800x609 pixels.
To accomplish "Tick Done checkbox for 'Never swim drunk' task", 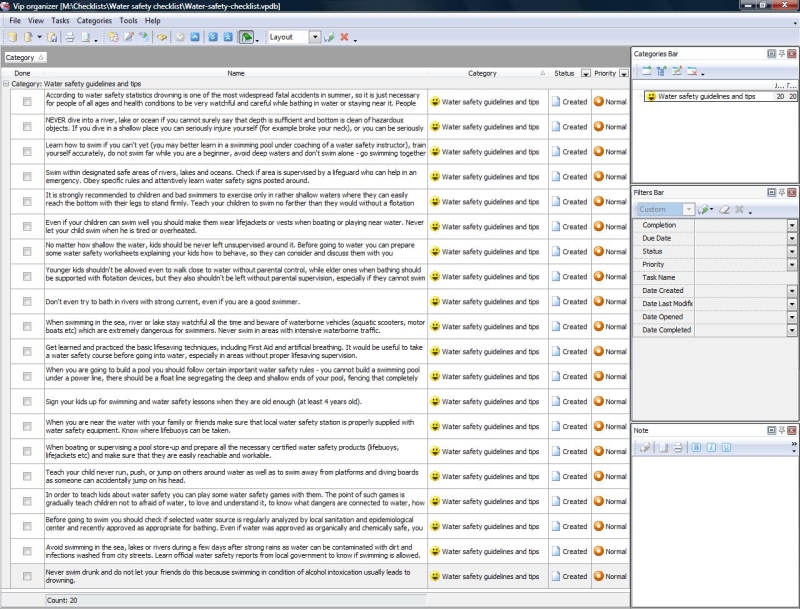I will tap(27, 576).
